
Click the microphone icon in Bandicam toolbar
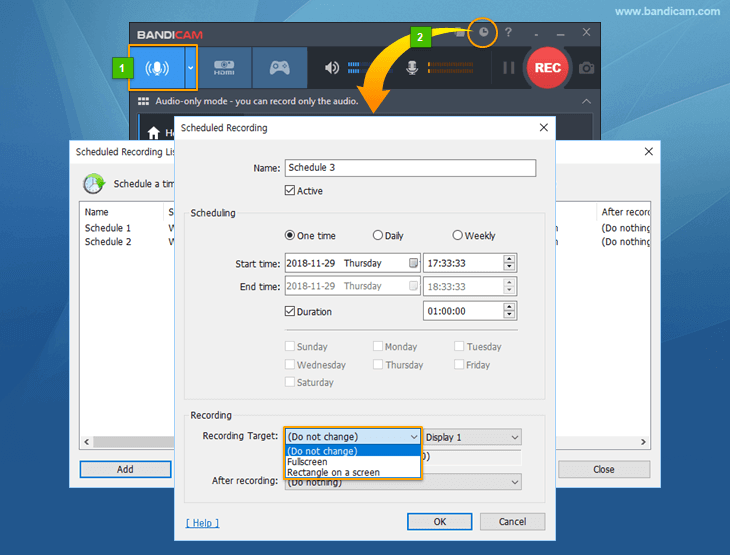[412, 68]
